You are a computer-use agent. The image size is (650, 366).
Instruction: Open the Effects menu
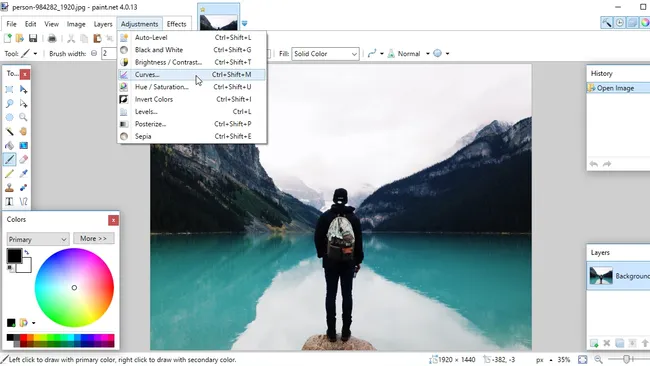tap(176, 24)
